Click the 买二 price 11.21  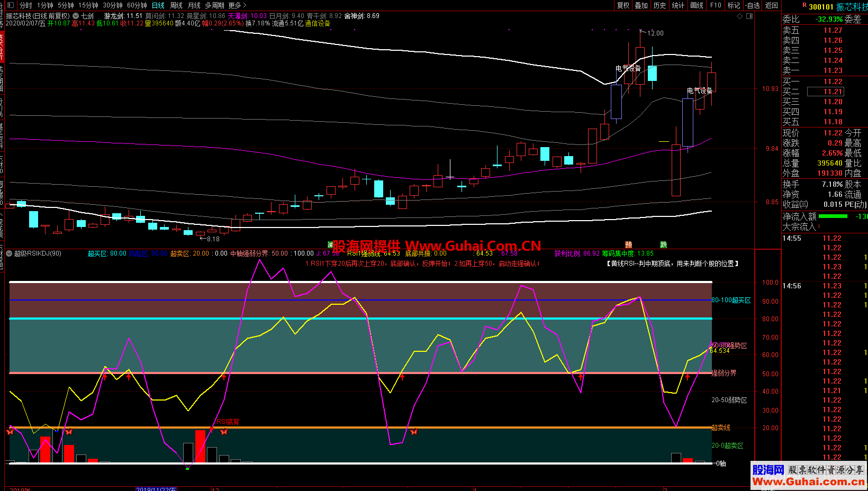click(833, 92)
